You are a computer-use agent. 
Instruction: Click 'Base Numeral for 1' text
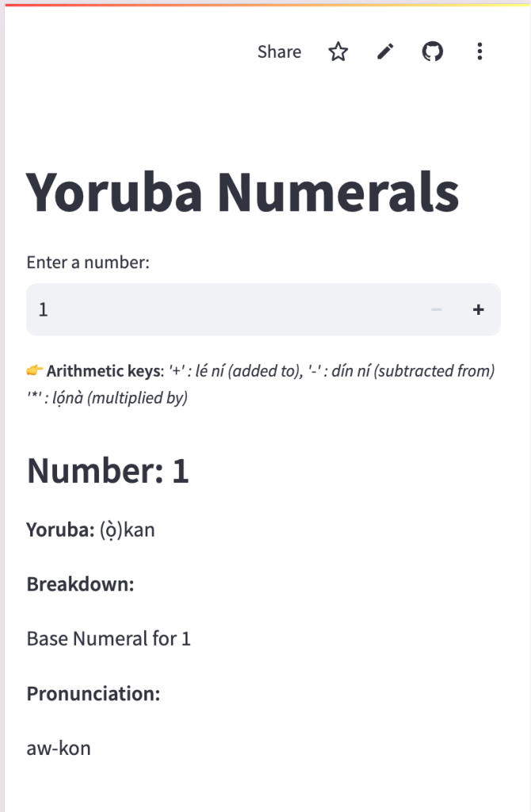pyautogui.click(x=109, y=639)
